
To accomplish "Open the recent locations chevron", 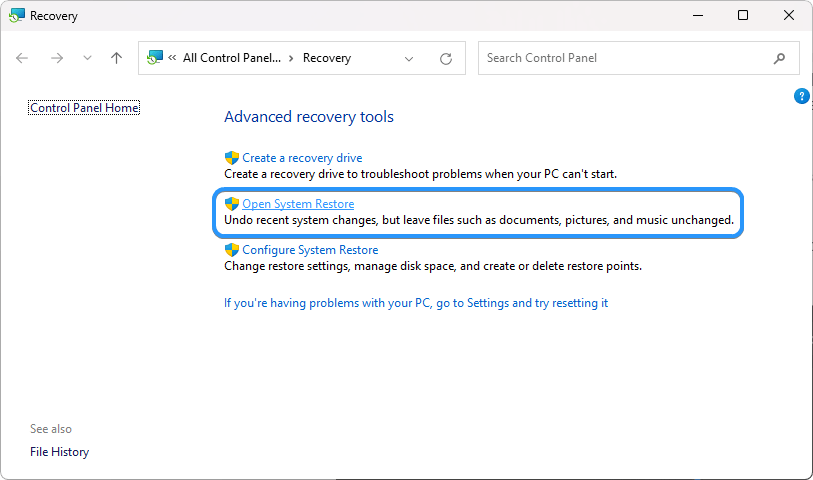I will click(87, 58).
